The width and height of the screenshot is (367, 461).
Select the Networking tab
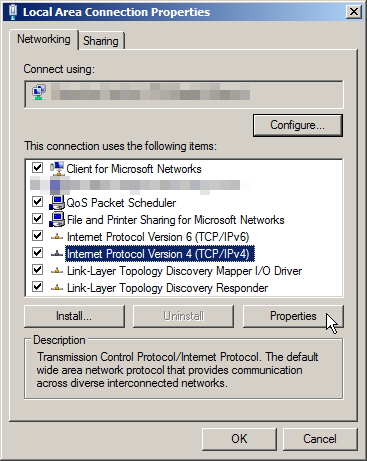[44, 39]
